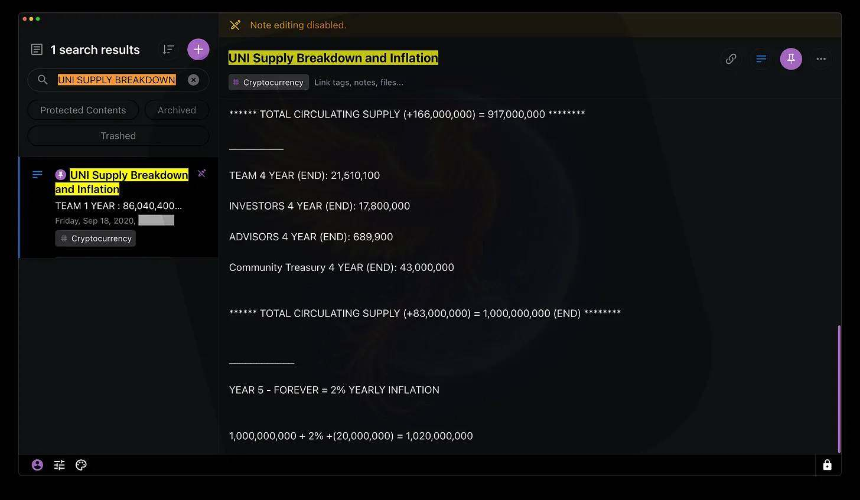The image size is (860, 500).
Task: Create a new note with plus button
Action: [198, 49]
